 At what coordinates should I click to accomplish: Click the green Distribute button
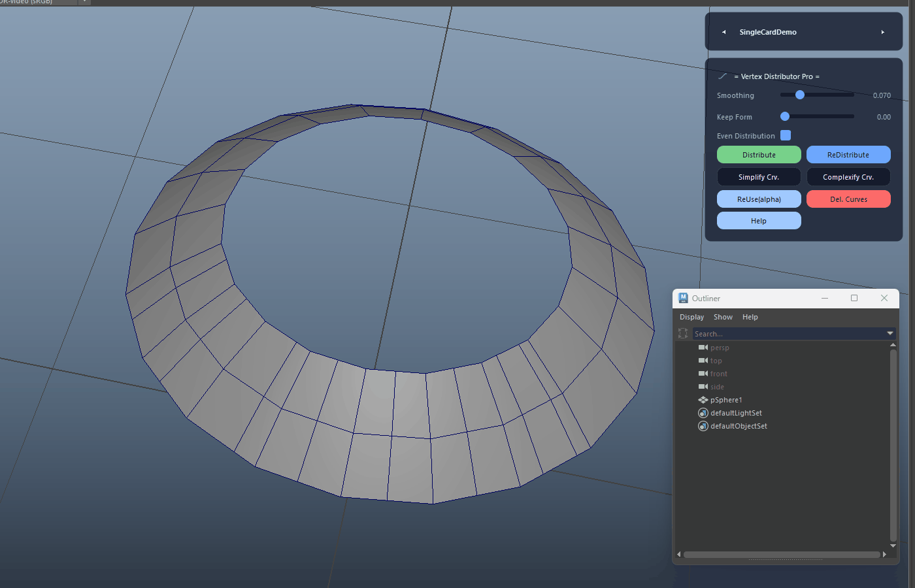point(759,155)
